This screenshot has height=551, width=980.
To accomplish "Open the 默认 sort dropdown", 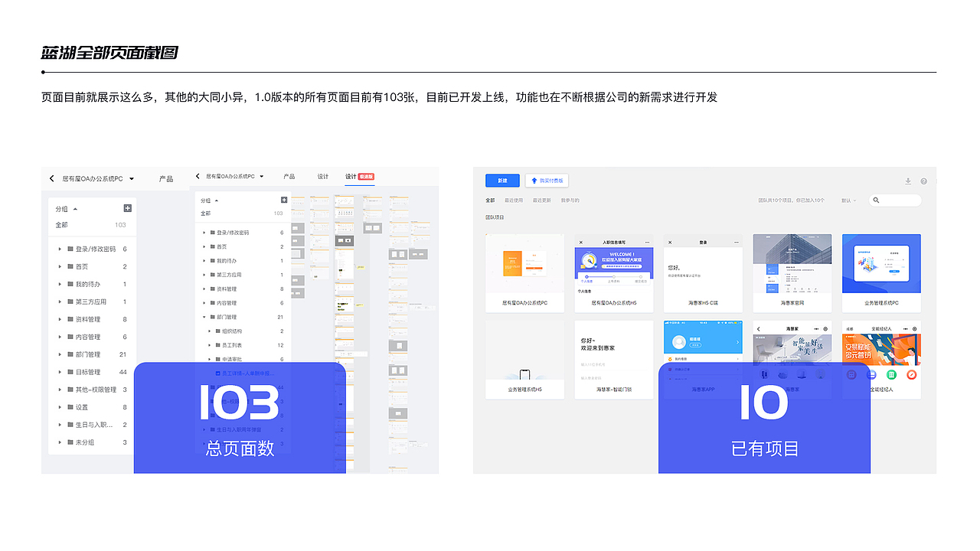I will coord(850,200).
